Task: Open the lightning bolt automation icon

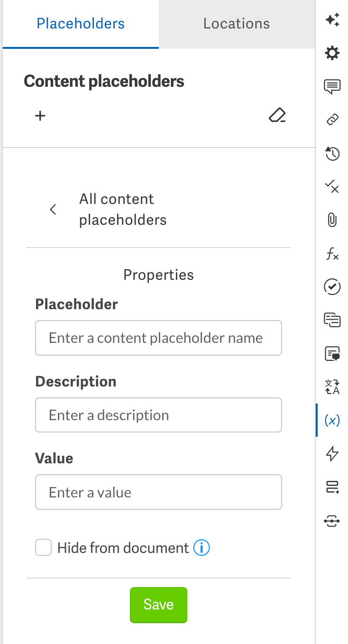Action: click(x=332, y=453)
